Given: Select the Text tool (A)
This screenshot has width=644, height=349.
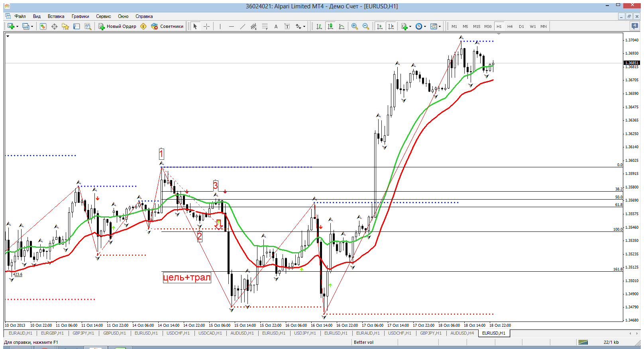Looking at the screenshot, I should tap(276, 26).
